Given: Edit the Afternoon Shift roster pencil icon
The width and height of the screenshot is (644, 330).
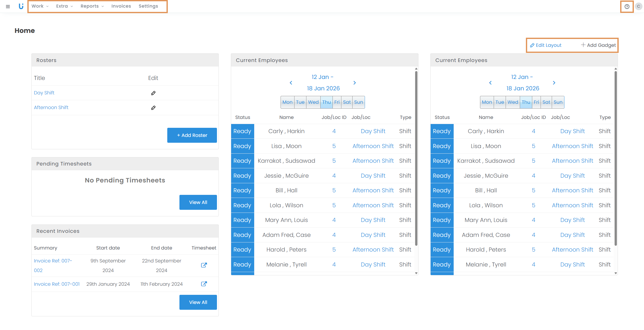Looking at the screenshot, I should pyautogui.click(x=153, y=108).
